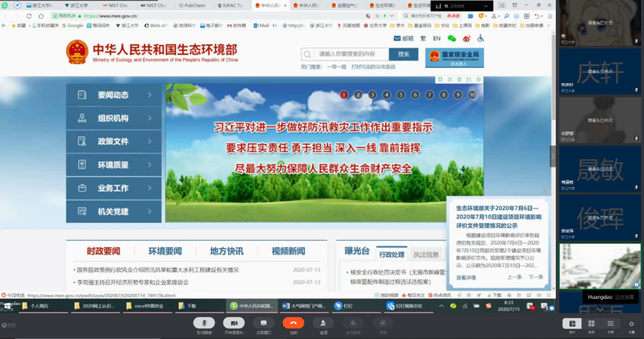
Task: Click the Windows Start button
Action: point(7,306)
